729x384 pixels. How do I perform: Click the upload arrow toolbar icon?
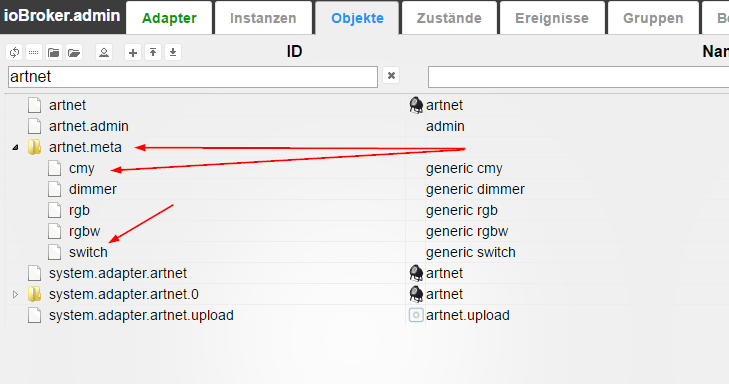pos(153,53)
